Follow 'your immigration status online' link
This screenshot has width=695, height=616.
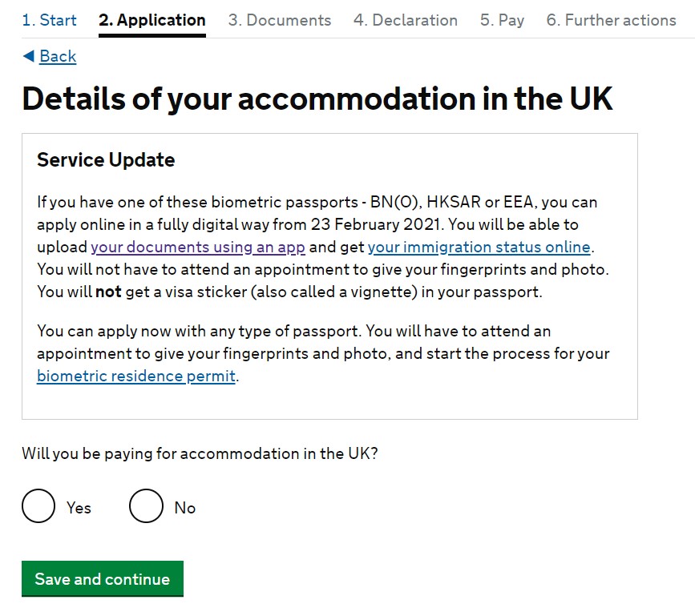point(479,247)
